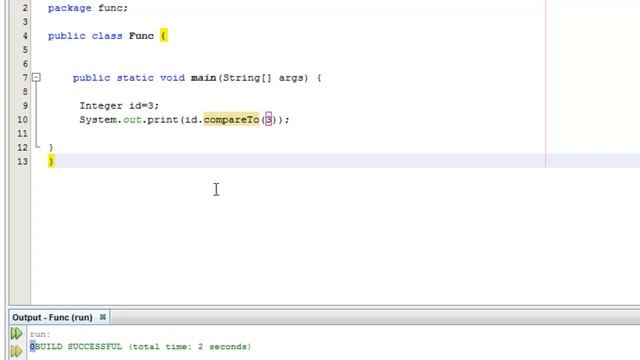Click the class name Func on line 4
This screenshot has height=360, width=640.
pos(141,36)
